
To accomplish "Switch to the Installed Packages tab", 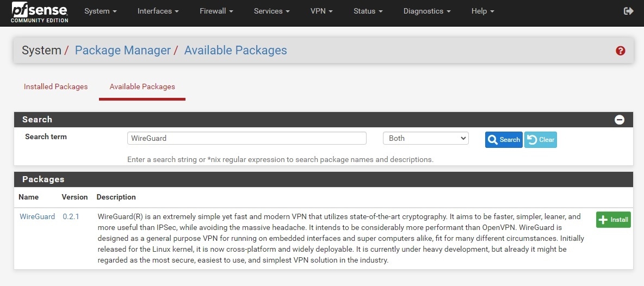I will pos(55,86).
